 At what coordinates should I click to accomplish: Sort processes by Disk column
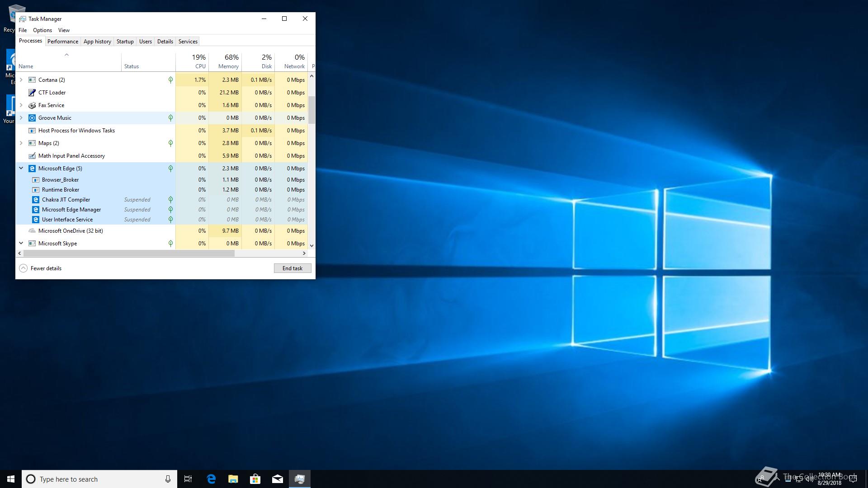258,62
